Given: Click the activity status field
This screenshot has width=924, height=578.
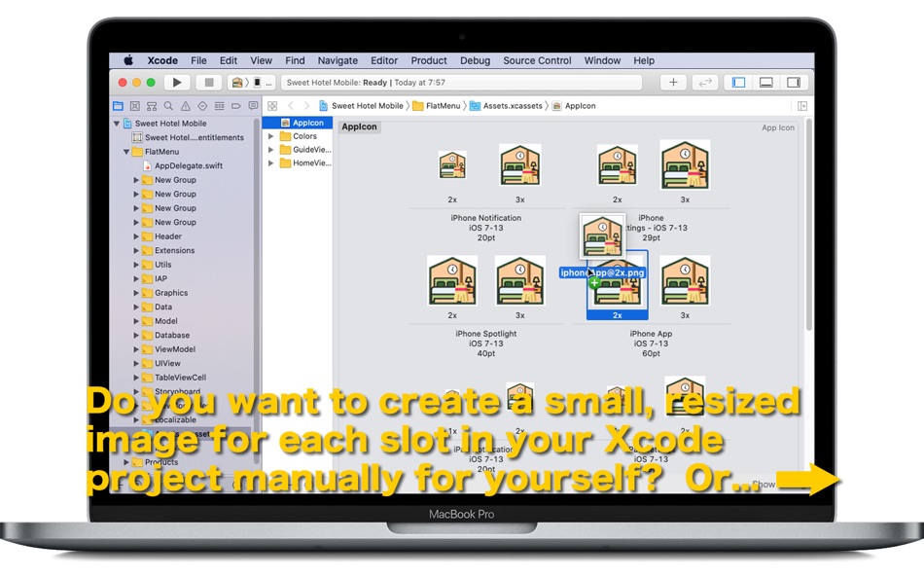Looking at the screenshot, I should pos(461,83).
